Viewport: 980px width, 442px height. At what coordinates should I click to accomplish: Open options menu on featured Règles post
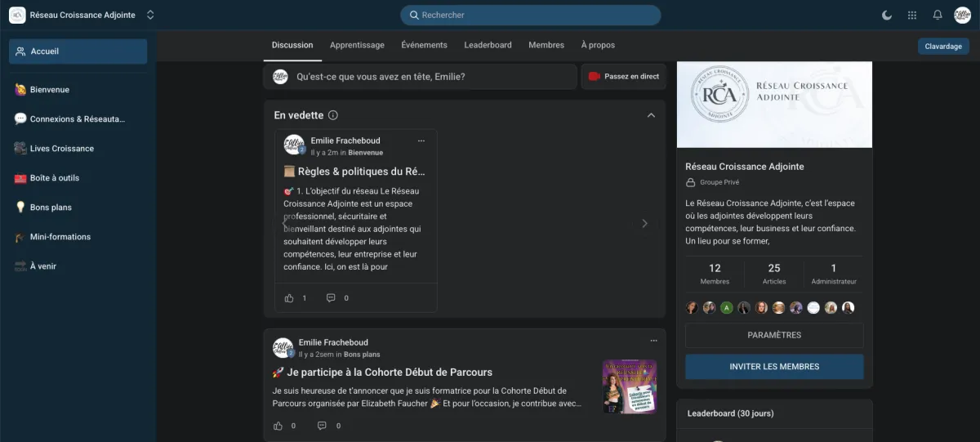coord(421,141)
